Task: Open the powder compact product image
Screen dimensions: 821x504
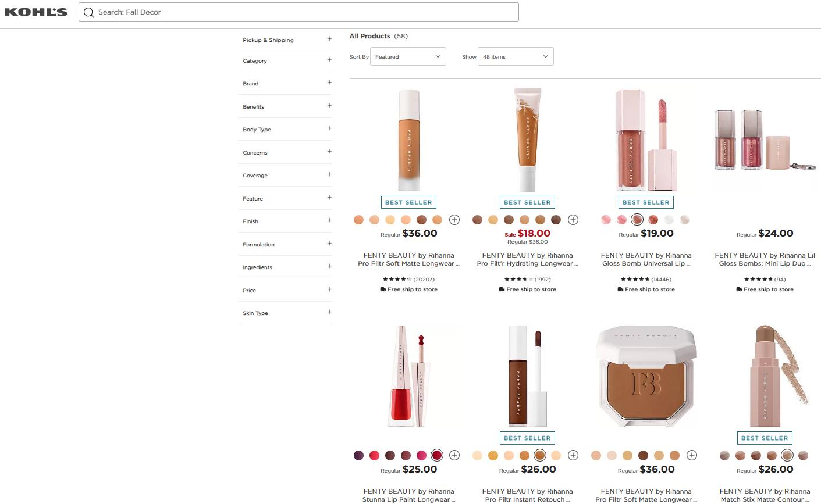Action: click(x=646, y=376)
